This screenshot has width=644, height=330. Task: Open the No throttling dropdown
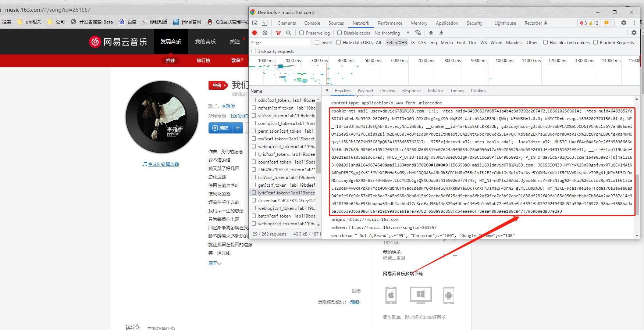[x=392, y=33]
